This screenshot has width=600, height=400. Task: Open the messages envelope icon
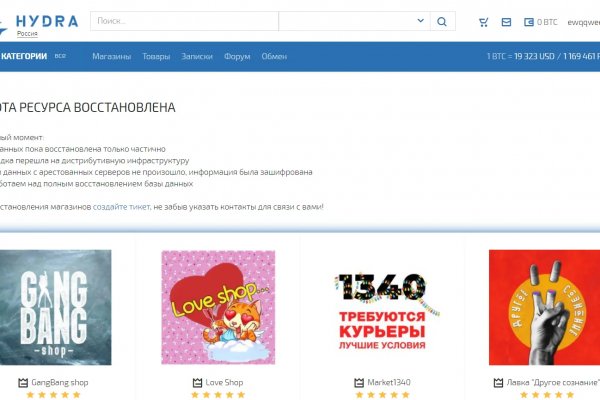506,22
